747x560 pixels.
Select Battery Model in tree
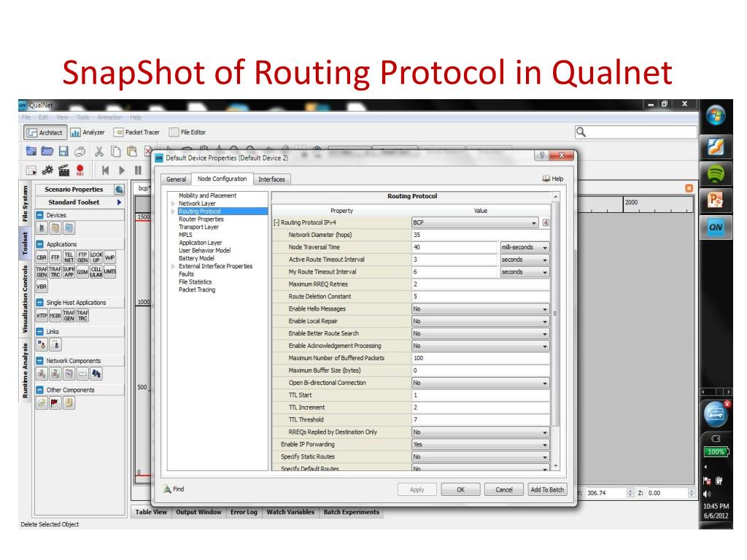[x=196, y=258]
